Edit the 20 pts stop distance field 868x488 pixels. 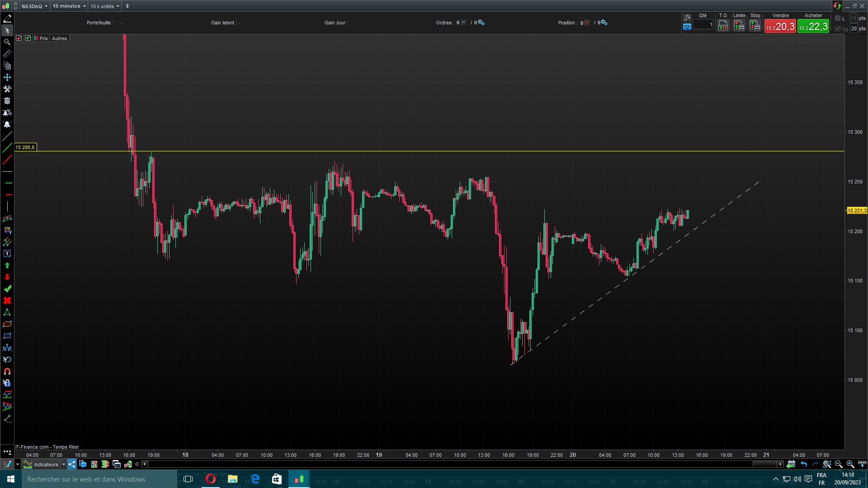(x=854, y=28)
